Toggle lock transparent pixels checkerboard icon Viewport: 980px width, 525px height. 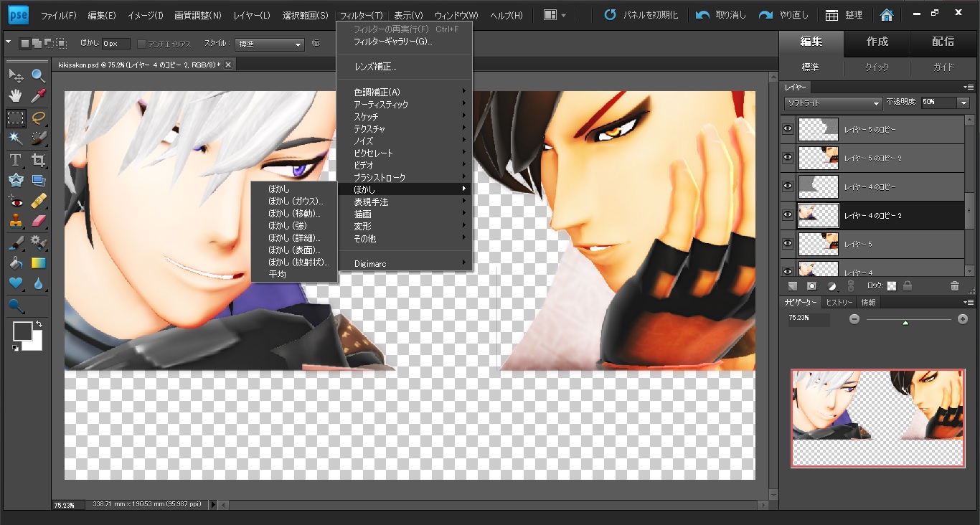(x=892, y=285)
